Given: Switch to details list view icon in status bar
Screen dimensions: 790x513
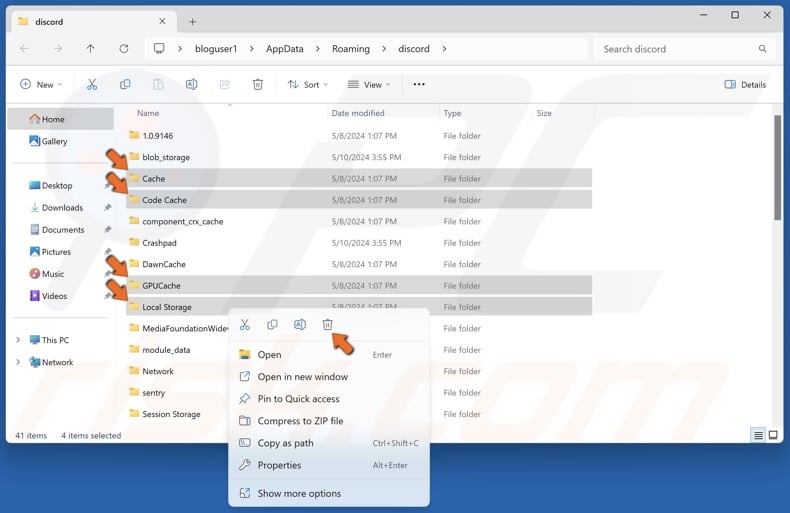Looking at the screenshot, I should (x=758, y=435).
